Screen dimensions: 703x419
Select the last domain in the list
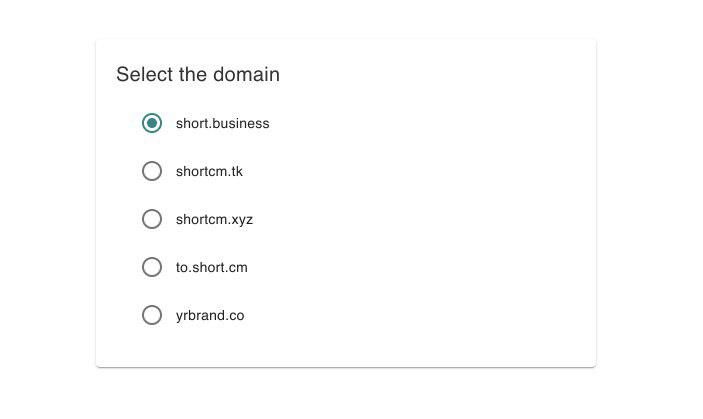coord(152,315)
